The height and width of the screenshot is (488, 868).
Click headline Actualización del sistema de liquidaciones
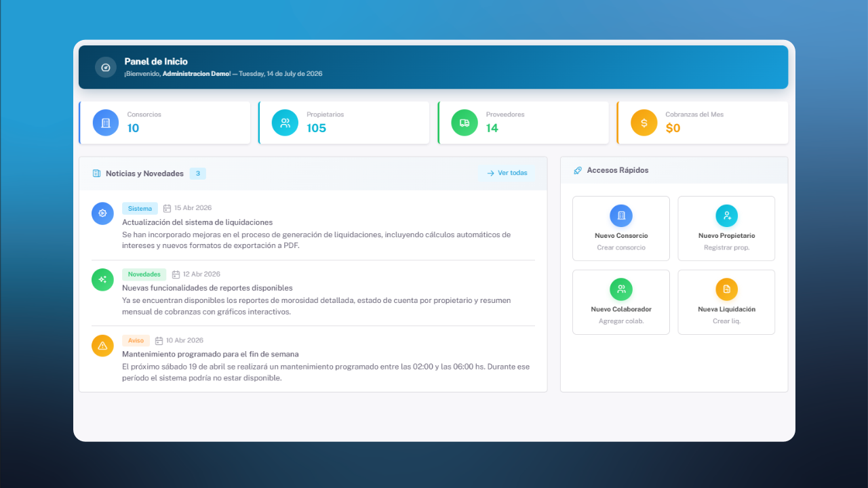coord(197,222)
